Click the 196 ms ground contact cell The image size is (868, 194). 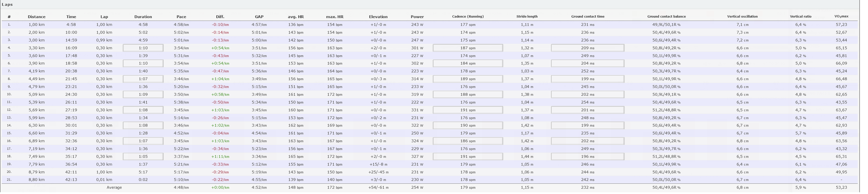(x=588, y=157)
